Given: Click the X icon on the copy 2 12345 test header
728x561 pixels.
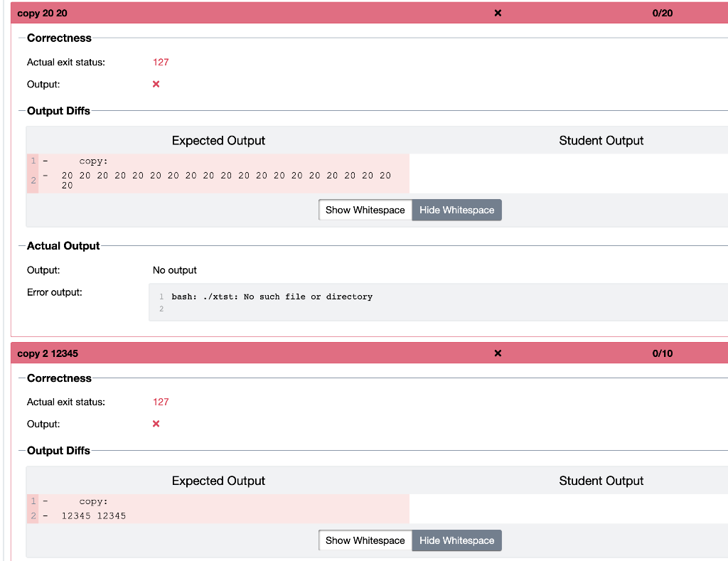Looking at the screenshot, I should pos(498,353).
